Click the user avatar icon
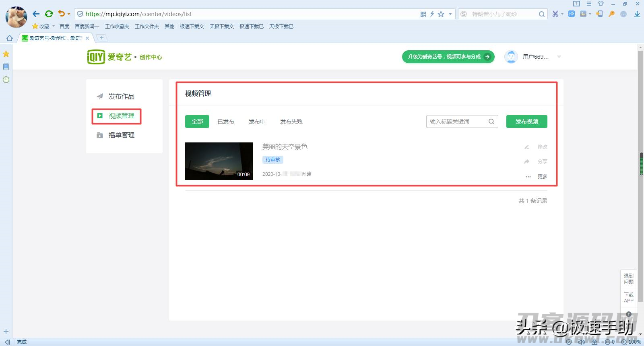Screen dimensions: 644x346 tap(511, 57)
